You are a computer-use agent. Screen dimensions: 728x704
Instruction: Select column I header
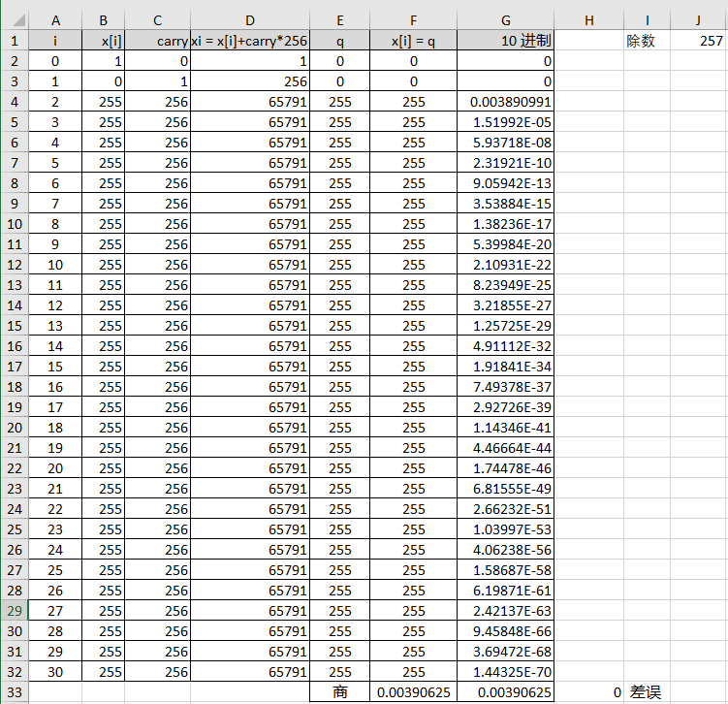[x=647, y=20]
